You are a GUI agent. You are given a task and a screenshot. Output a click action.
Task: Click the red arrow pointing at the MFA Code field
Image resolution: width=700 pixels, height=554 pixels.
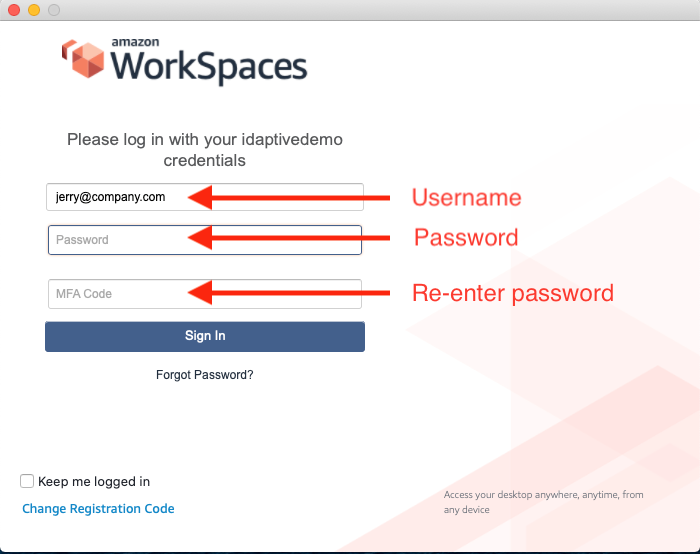(x=290, y=293)
